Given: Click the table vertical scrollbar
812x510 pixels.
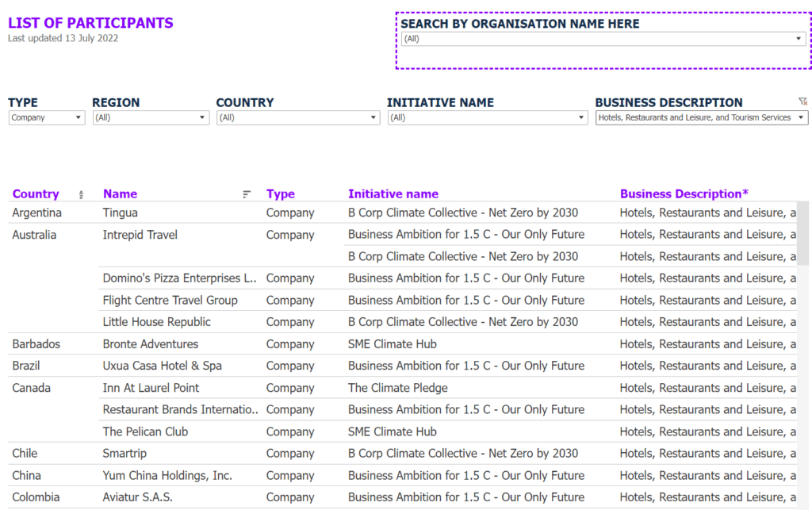Looking at the screenshot, I should point(803,233).
